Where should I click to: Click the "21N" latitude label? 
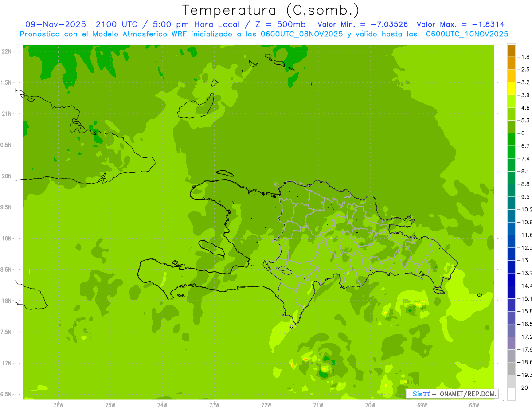pyautogui.click(x=7, y=114)
